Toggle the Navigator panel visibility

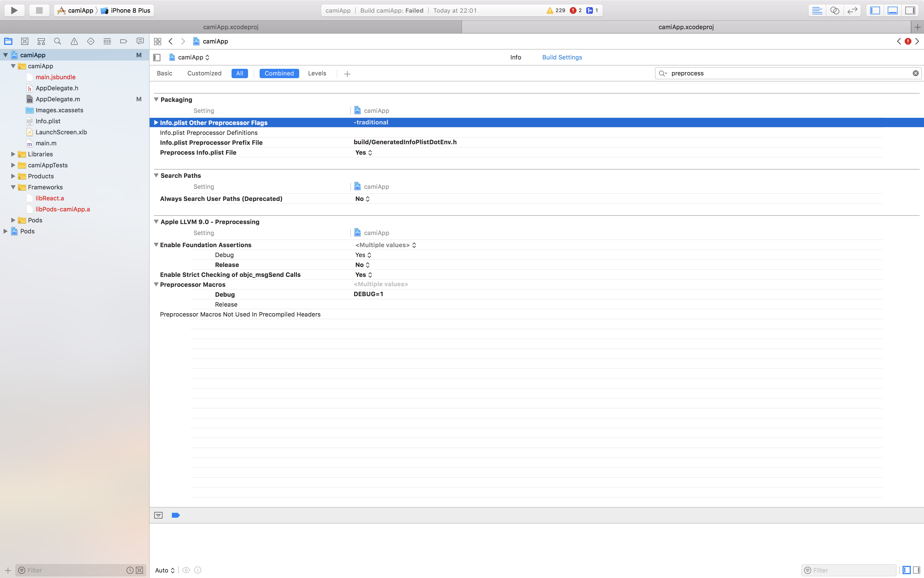pyautogui.click(x=875, y=10)
